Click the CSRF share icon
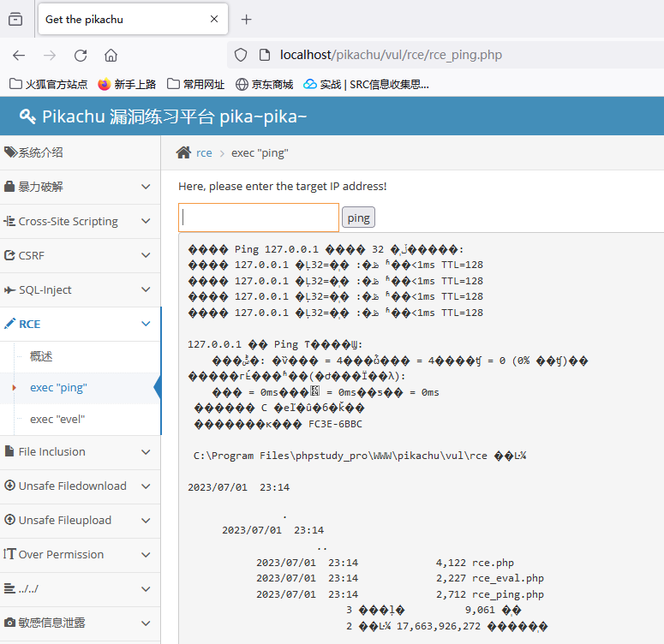Viewport: 664px width, 644px height. pyautogui.click(x=9, y=255)
